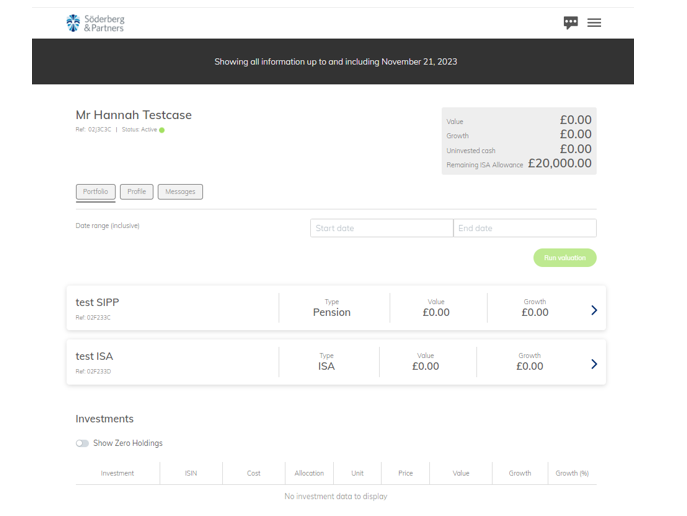Screen dimensions: 687x516
Task: Click the Söderberg & Partners logo
Action: 95,22
